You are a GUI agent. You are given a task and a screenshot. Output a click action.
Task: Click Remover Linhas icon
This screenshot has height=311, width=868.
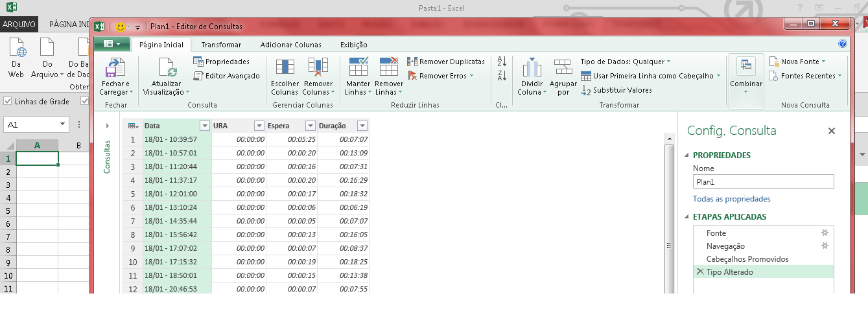(389, 68)
